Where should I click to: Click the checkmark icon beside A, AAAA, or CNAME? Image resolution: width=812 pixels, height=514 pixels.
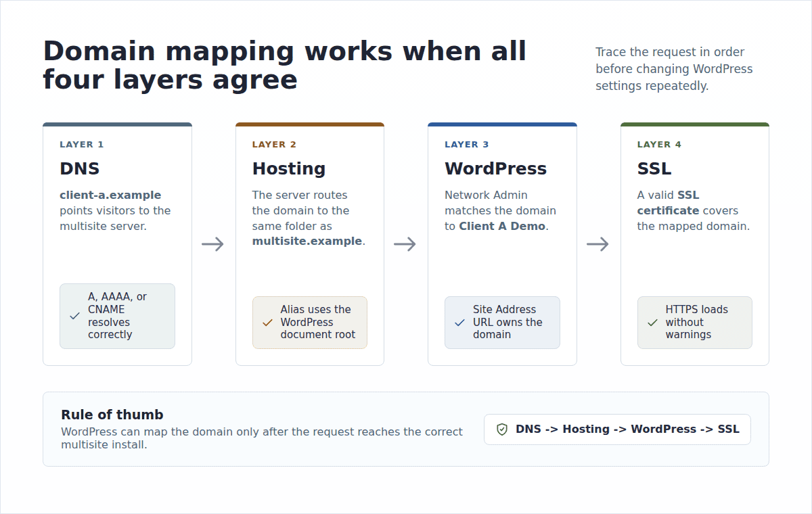point(75,316)
